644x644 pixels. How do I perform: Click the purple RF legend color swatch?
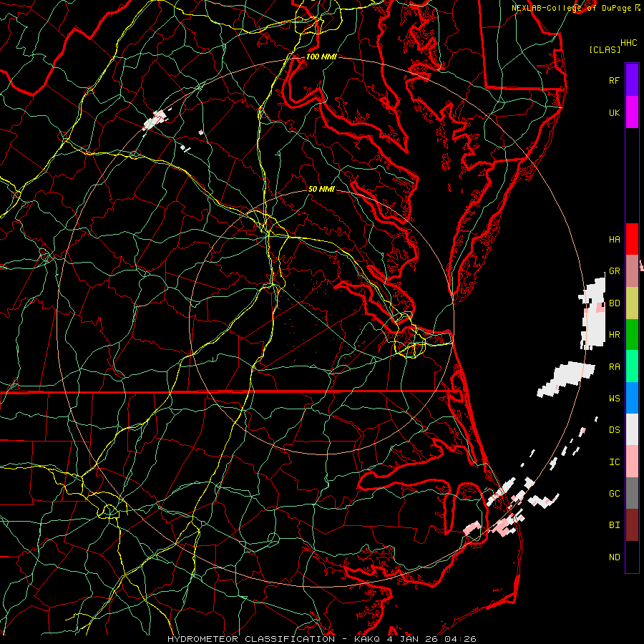[632, 80]
